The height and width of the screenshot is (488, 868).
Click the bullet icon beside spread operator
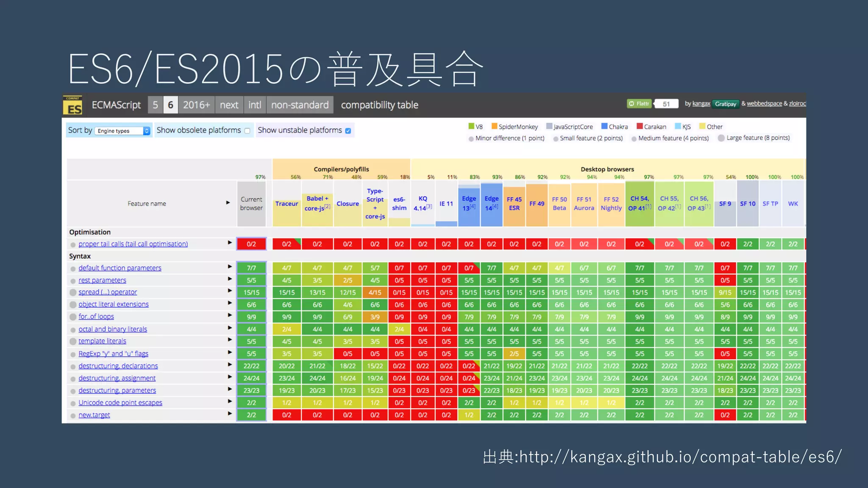click(x=73, y=293)
